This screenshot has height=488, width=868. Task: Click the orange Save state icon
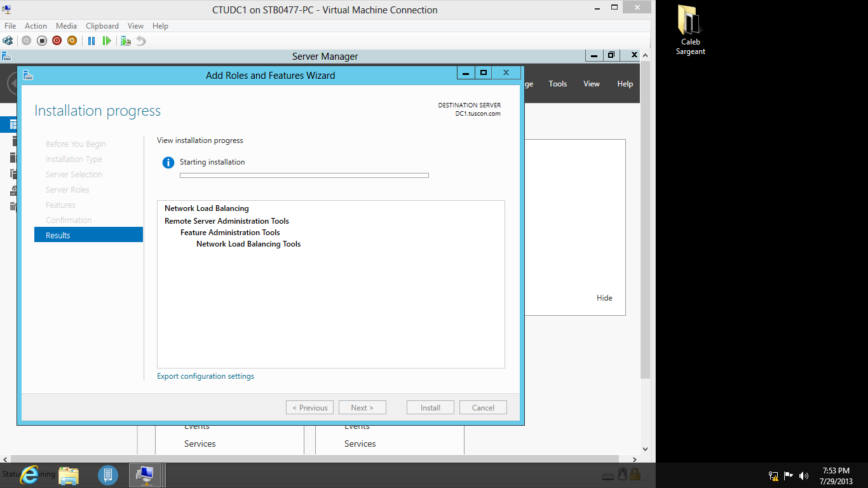click(x=72, y=41)
